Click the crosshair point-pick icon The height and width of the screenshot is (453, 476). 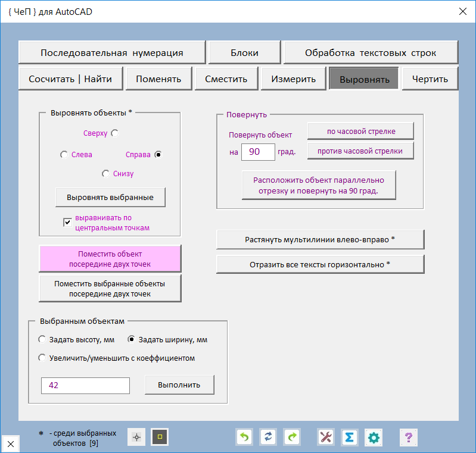(x=136, y=438)
